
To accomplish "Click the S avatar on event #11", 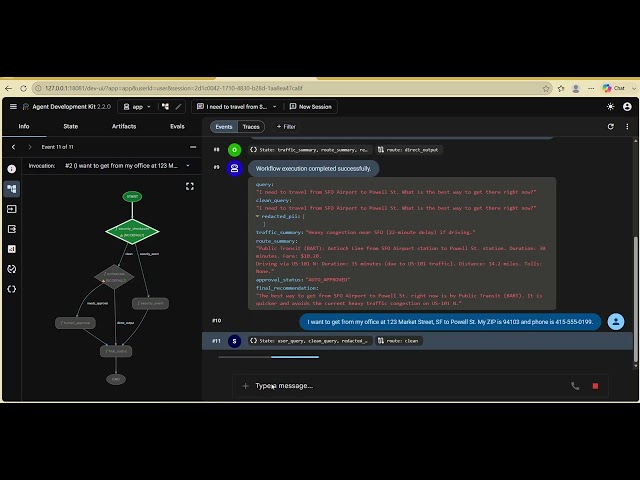I will [234, 341].
